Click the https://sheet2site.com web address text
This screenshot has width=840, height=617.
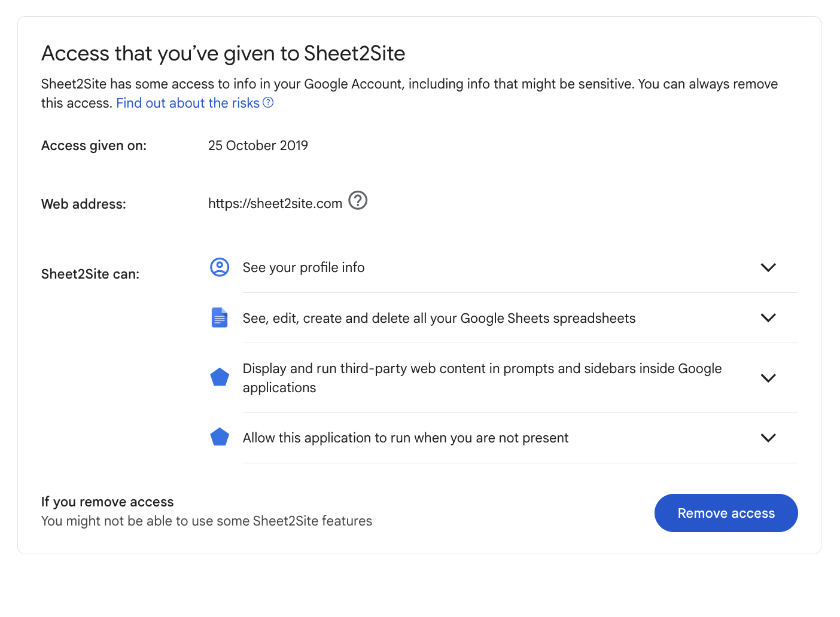[275, 204]
